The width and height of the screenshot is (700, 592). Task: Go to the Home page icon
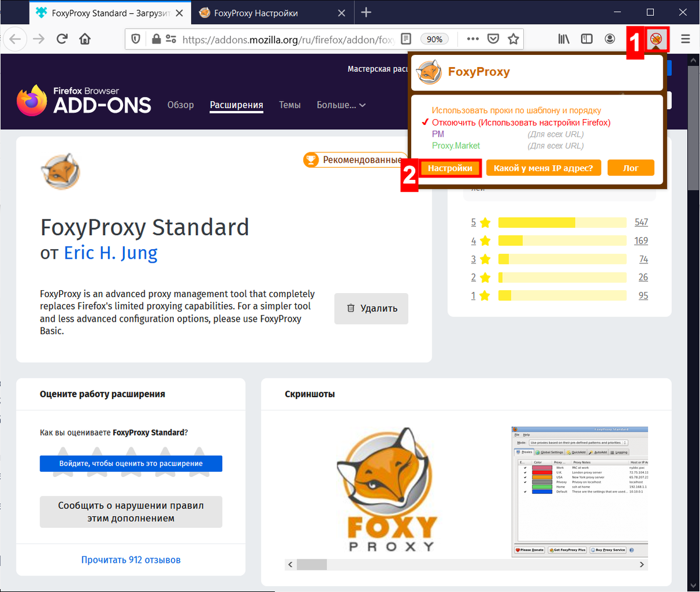[x=85, y=39]
